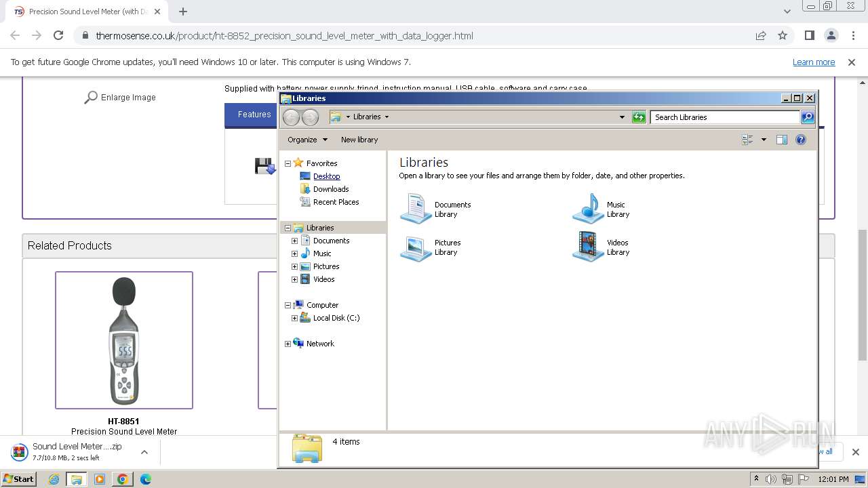The image size is (868, 488).
Task: Change your view icon in Explorer
Action: pos(747,140)
